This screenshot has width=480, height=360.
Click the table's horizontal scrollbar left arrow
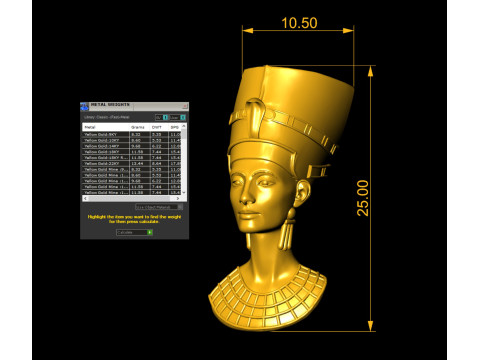pos(85,198)
